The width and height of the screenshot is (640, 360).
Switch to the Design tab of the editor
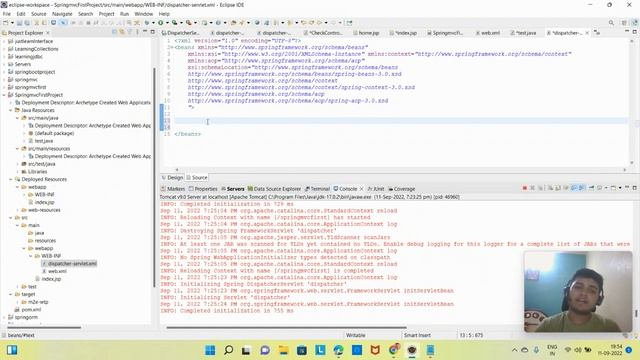pos(172,178)
